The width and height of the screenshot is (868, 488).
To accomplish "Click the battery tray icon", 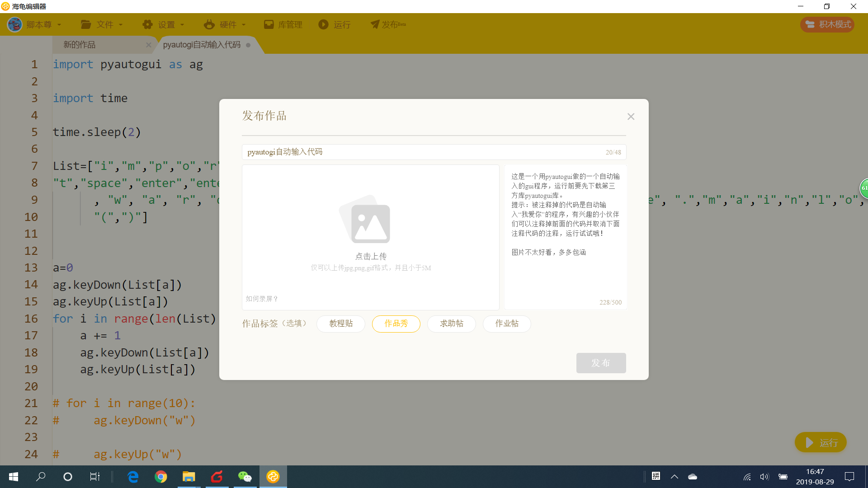I will [783, 477].
